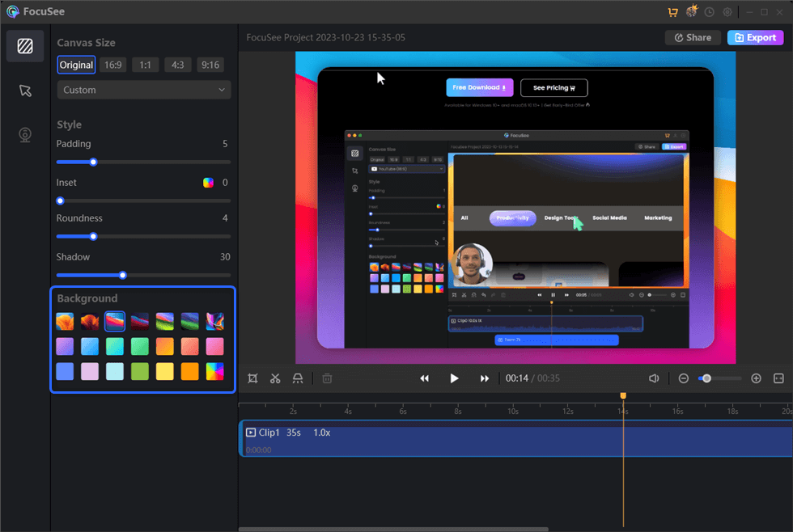
Task: Click the Shadow value '30'
Action: (225, 257)
